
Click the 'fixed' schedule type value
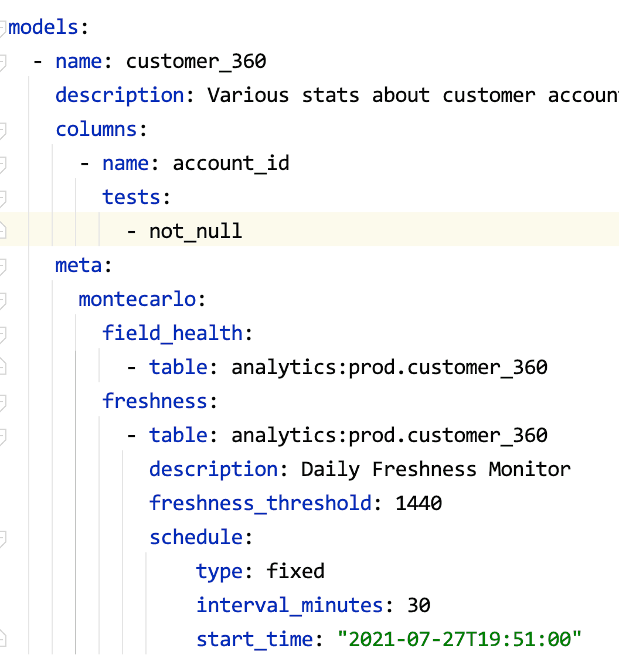pyautogui.click(x=295, y=571)
